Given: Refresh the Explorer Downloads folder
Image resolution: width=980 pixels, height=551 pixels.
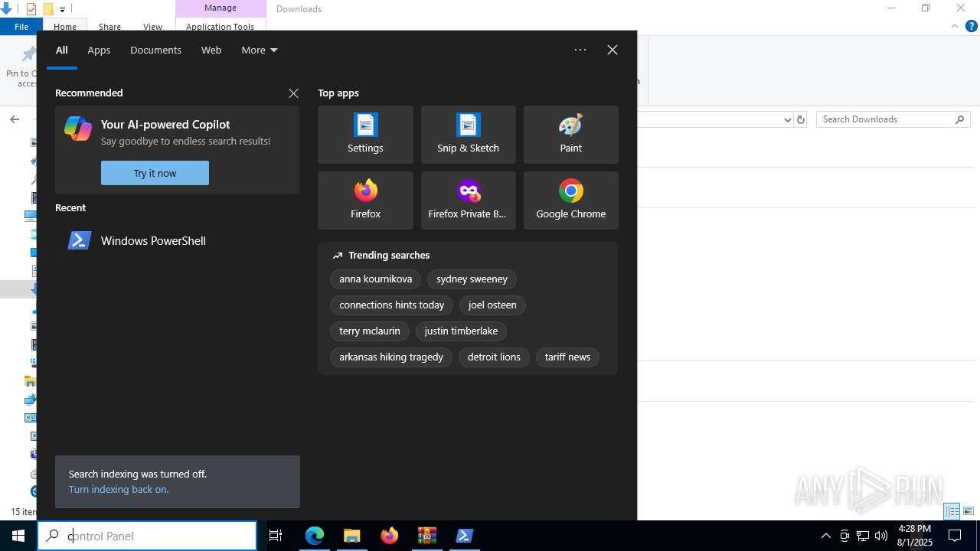Looking at the screenshot, I should point(801,119).
